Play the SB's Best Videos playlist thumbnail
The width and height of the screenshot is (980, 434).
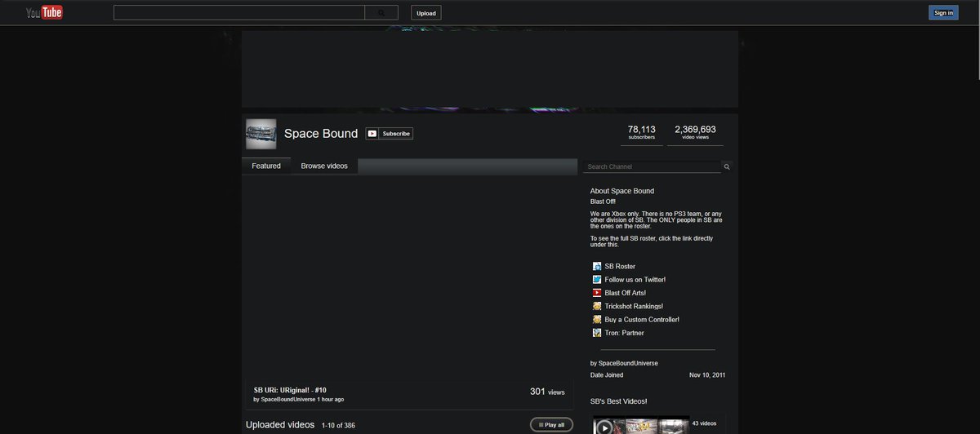point(641,426)
